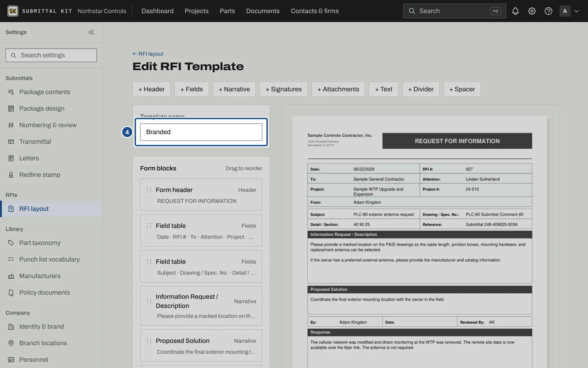The image size is (588, 368).
Task: Click the Numbering & review hash icon
Action: pyautogui.click(x=11, y=125)
